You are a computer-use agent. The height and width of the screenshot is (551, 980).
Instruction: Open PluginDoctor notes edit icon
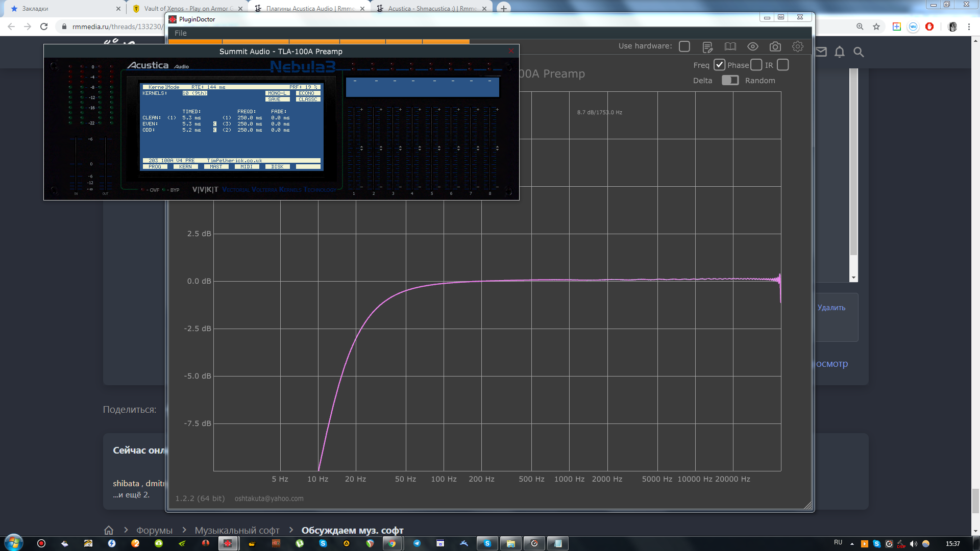click(x=707, y=47)
